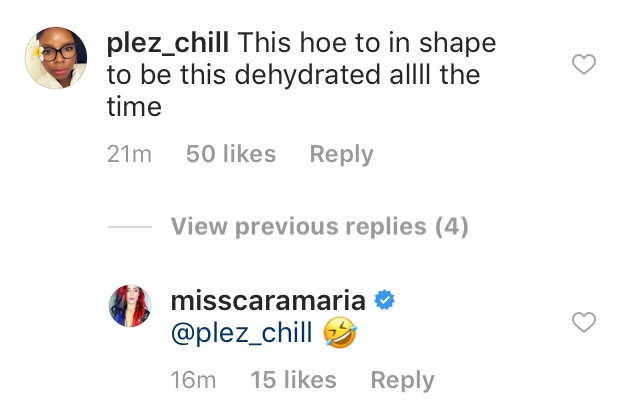The height and width of the screenshot is (404, 640).
Task: Open the misscaramaria username link
Action: (268, 301)
